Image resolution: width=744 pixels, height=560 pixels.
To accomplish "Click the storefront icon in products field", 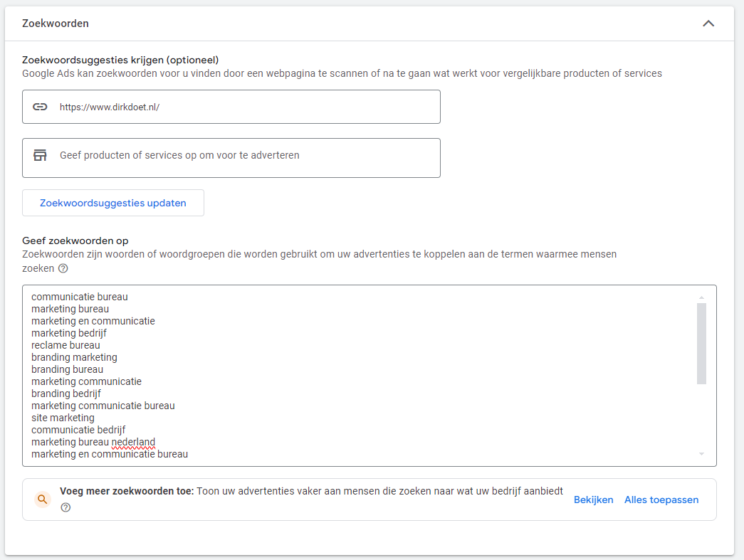I will tap(41, 155).
